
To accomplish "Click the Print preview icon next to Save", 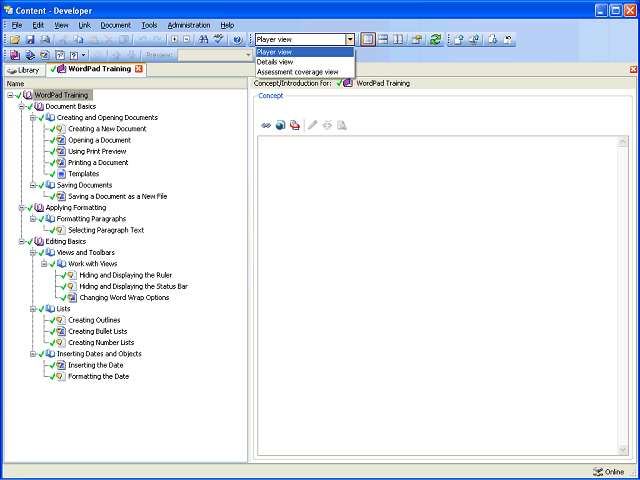I will pos(45,40).
